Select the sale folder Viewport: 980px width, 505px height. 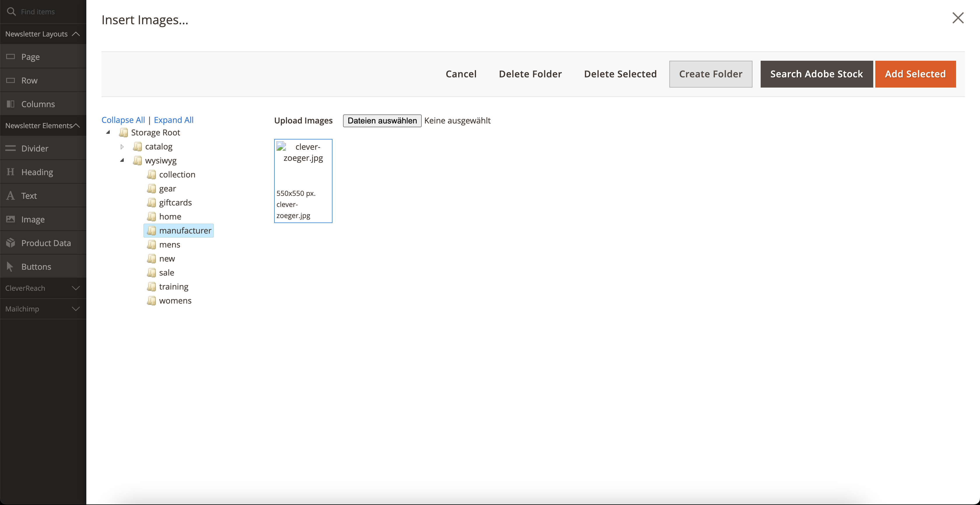click(x=166, y=273)
